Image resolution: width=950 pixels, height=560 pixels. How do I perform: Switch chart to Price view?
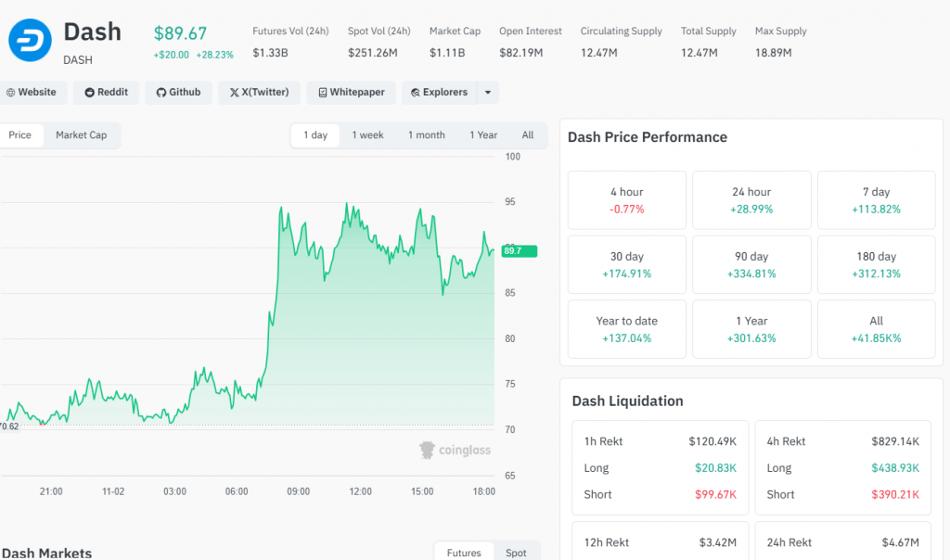pyautogui.click(x=20, y=135)
